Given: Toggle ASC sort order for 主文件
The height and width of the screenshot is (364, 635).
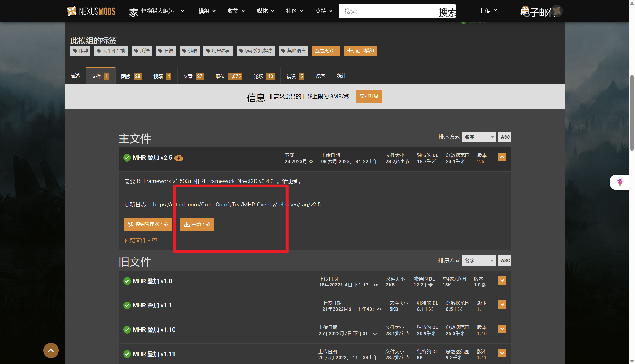Looking at the screenshot, I should 504,137.
